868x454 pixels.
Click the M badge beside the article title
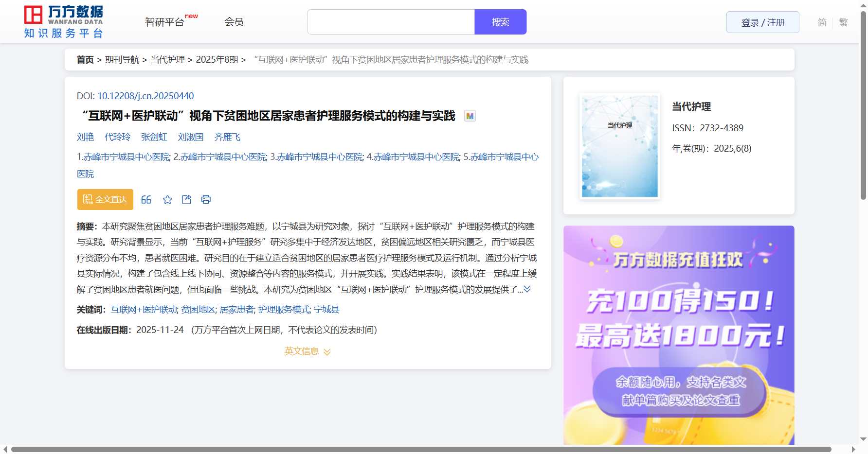click(470, 116)
